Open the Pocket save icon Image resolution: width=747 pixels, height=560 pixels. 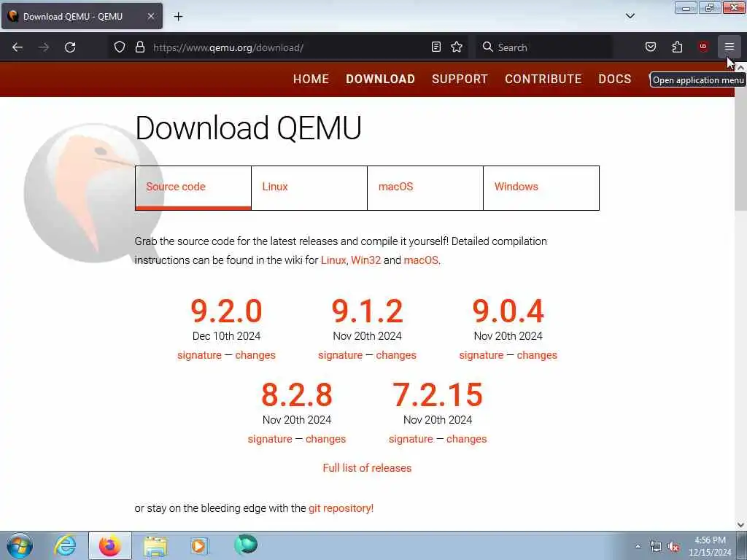pyautogui.click(x=651, y=47)
